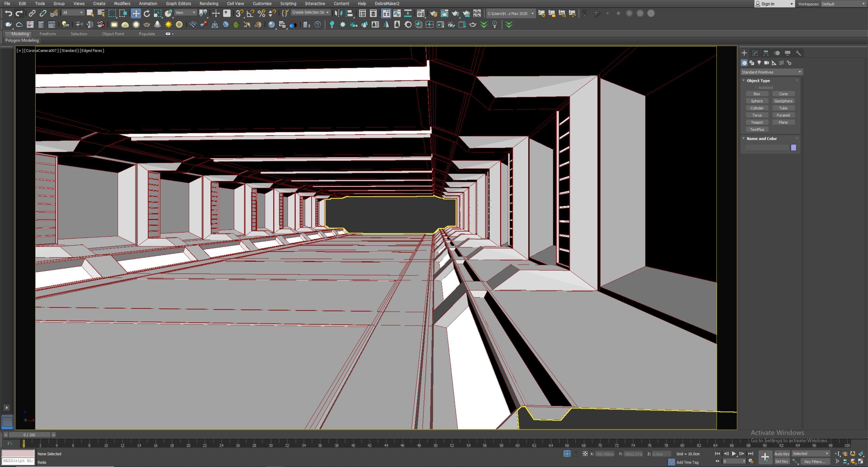Click the 0 / 100 time slider
The height and width of the screenshot is (467, 868).
tap(29, 435)
